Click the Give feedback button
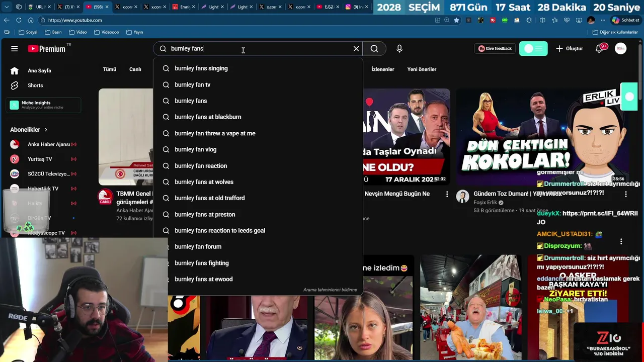Image resolution: width=644 pixels, height=362 pixels. coord(495,49)
